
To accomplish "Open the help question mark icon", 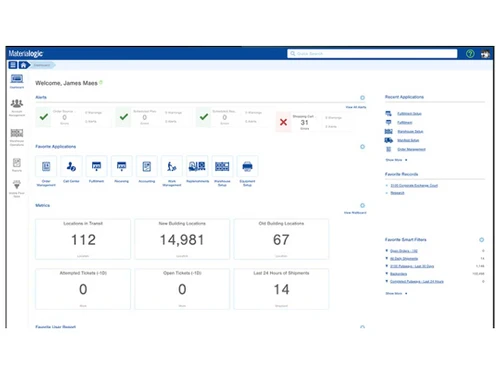I will tap(470, 54).
